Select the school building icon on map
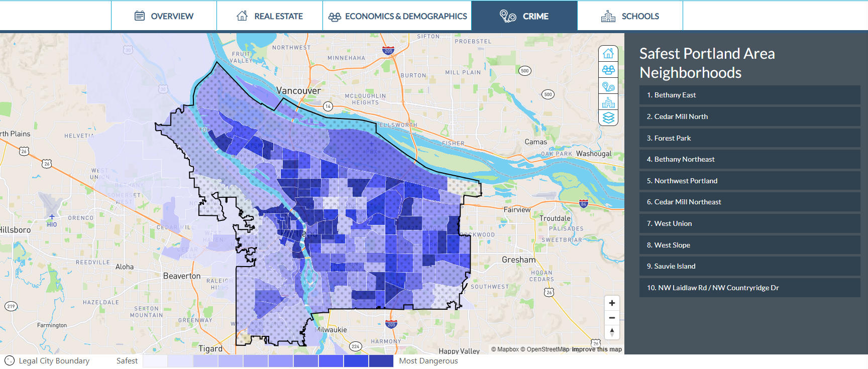The height and width of the screenshot is (369, 868). [608, 102]
